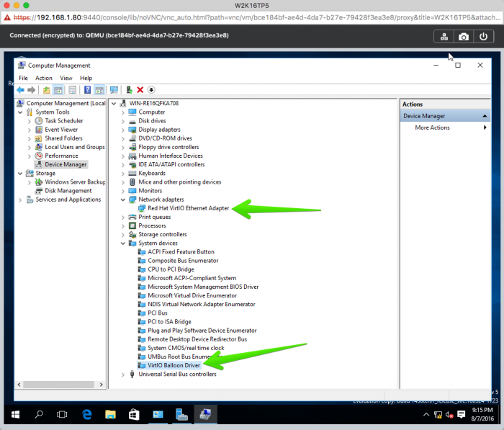The width and height of the screenshot is (504, 430).
Task: Click Update driver software toolbar icon
Action: (x=130, y=90)
